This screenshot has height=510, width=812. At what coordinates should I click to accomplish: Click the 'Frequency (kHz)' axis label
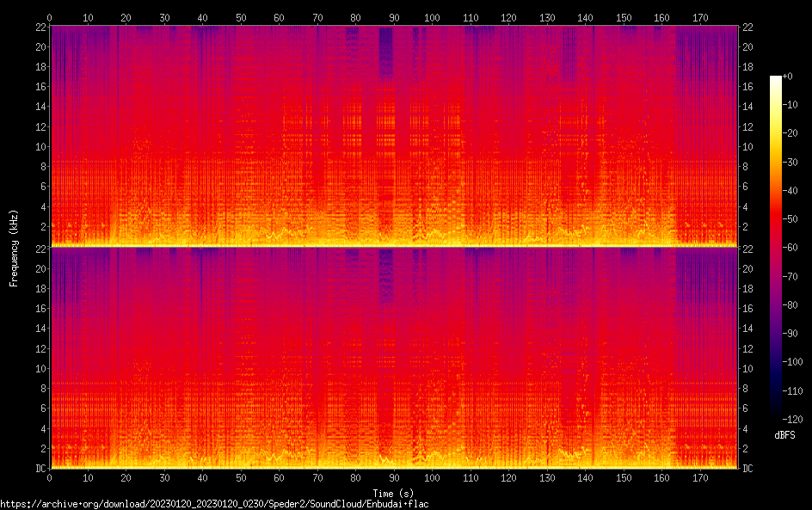[14, 248]
